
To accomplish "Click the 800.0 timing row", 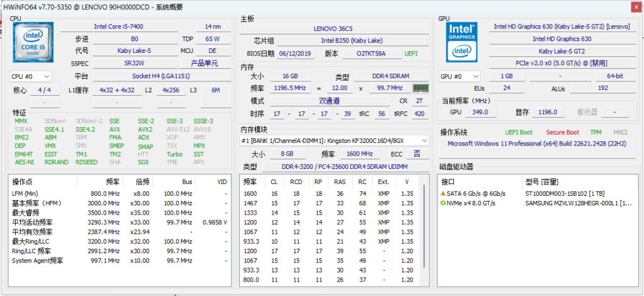I will (331, 280).
